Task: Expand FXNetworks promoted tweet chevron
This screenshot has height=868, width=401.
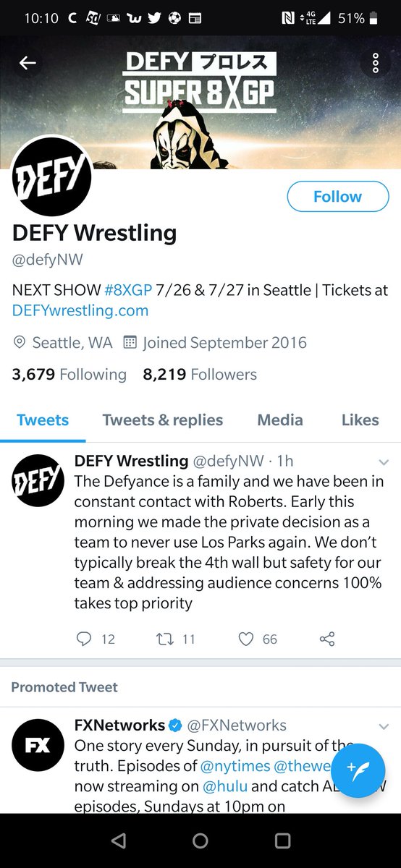Action: pos(384,726)
